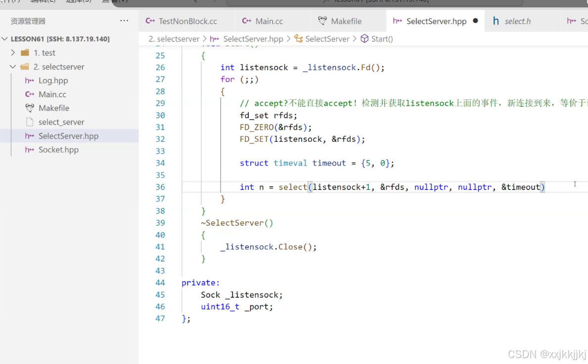Expand the 1. test folder

coord(13,53)
